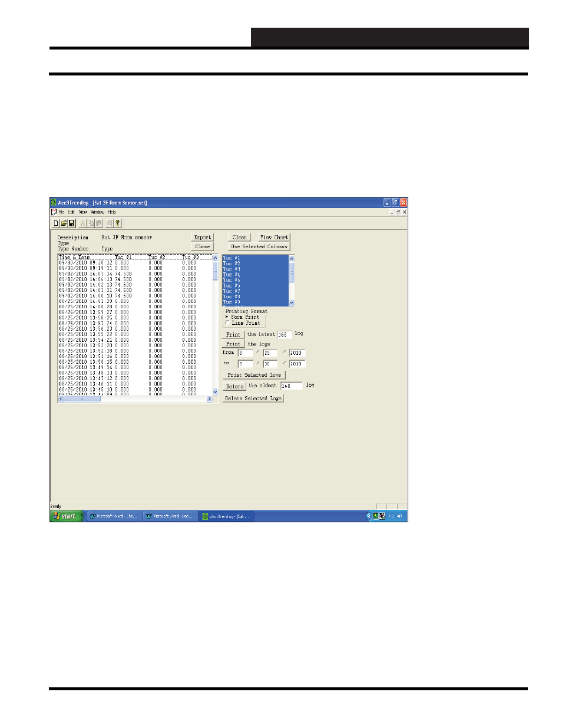Select 'Tuc #1' in the column list
The height and width of the screenshot is (728, 562).
coord(256,258)
